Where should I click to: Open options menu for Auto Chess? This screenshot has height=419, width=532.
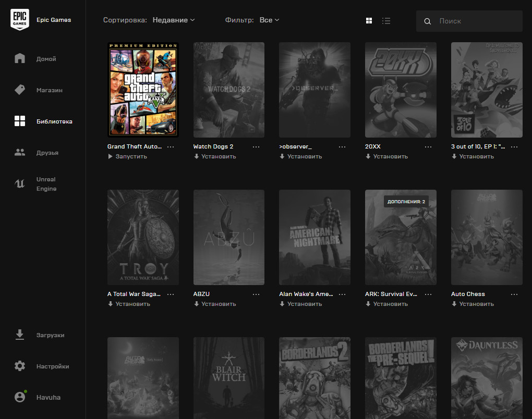tap(514, 294)
